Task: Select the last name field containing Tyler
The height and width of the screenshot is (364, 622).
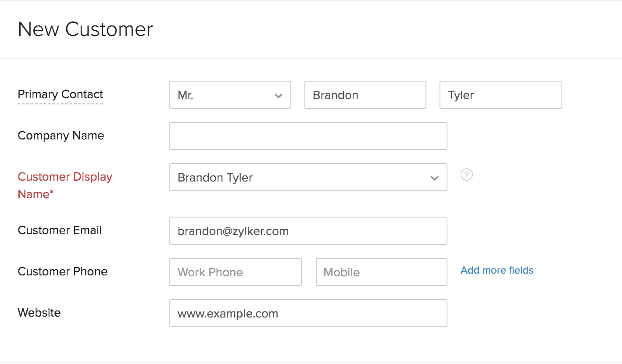Action: pos(500,95)
